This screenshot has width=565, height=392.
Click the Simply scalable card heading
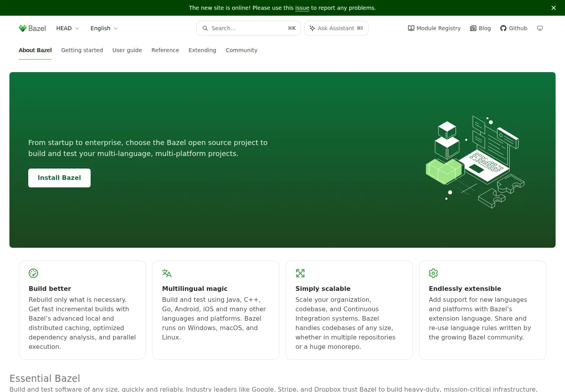click(323, 289)
